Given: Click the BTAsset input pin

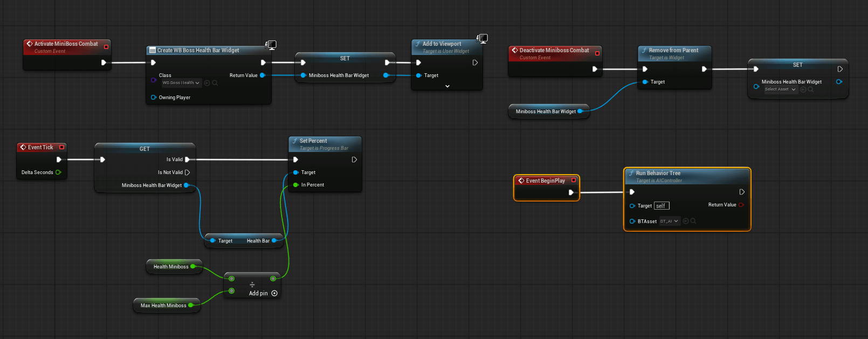Looking at the screenshot, I should (632, 221).
